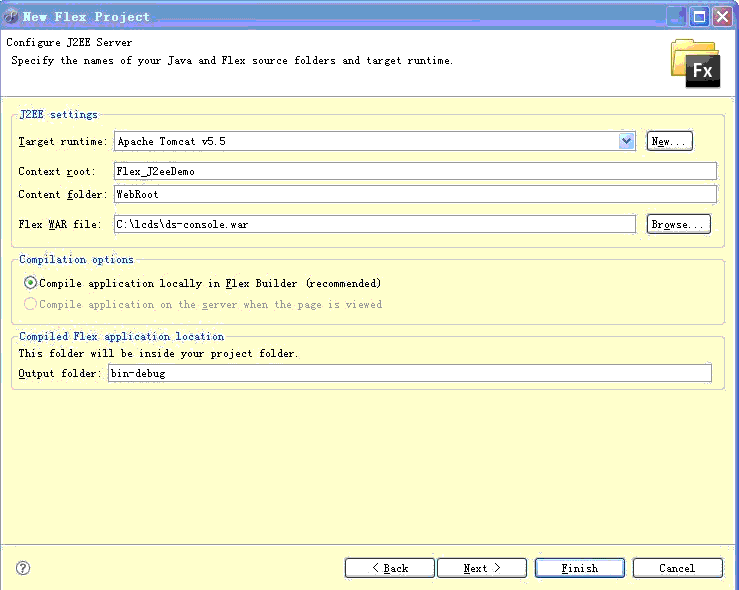Click the "Context root:" label
Viewport: 739px width, 590px height.
coord(57,172)
